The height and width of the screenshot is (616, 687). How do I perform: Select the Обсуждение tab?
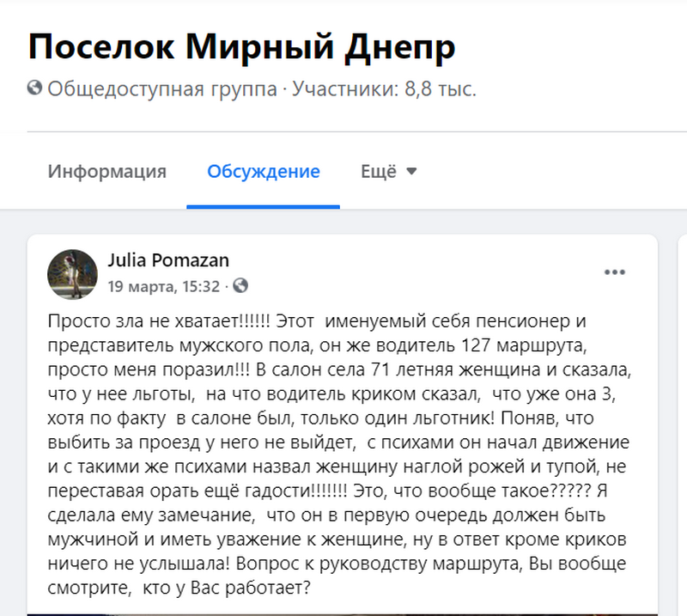264,172
